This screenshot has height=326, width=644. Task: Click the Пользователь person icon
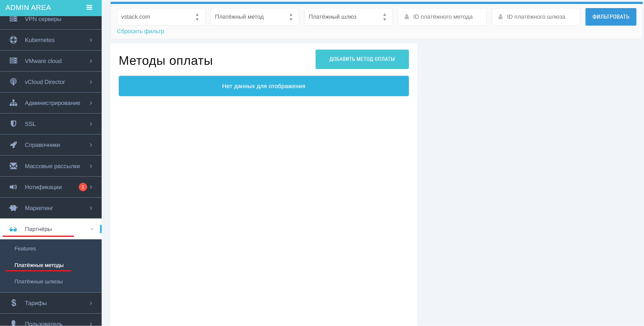(14, 323)
